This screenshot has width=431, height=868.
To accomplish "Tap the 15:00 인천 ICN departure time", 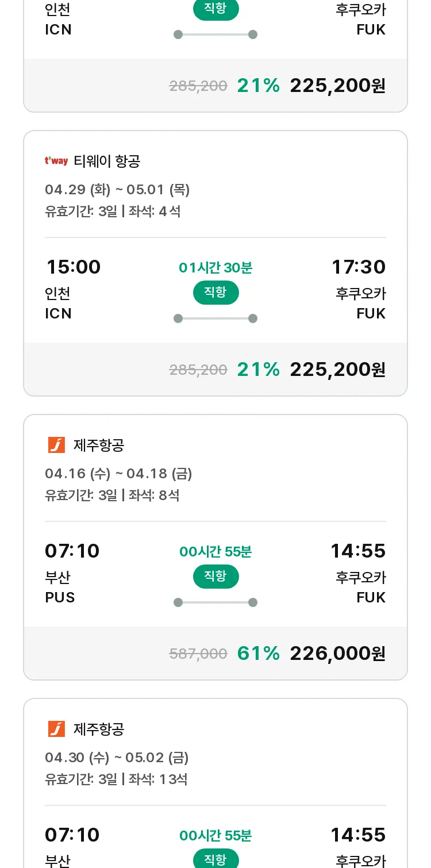I will click(73, 267).
